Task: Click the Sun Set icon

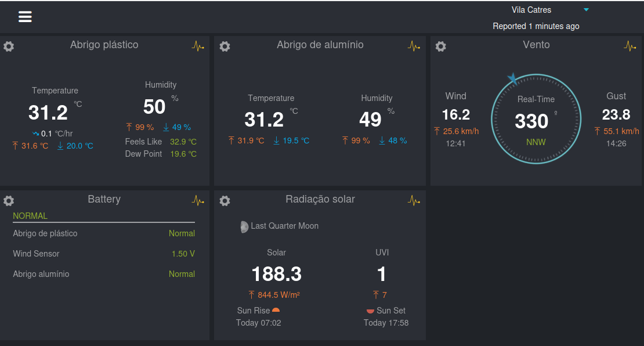Action: point(370,311)
